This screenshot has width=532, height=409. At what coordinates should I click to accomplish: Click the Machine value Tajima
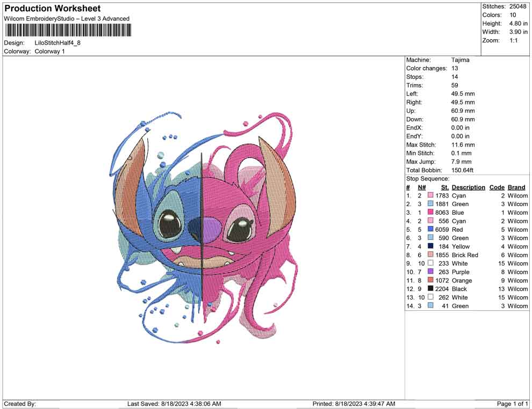[x=460, y=60]
